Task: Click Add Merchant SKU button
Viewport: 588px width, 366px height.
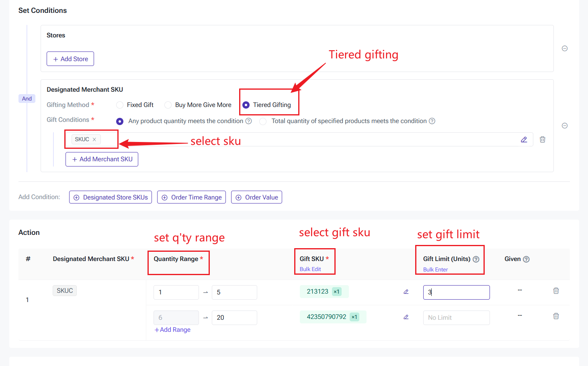Action: pos(102,159)
